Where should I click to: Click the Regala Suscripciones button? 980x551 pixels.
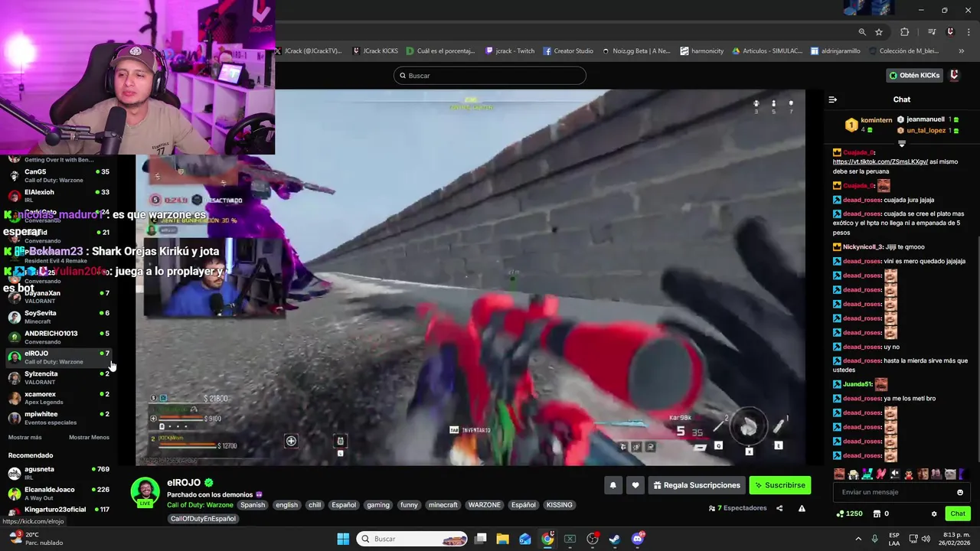point(697,485)
